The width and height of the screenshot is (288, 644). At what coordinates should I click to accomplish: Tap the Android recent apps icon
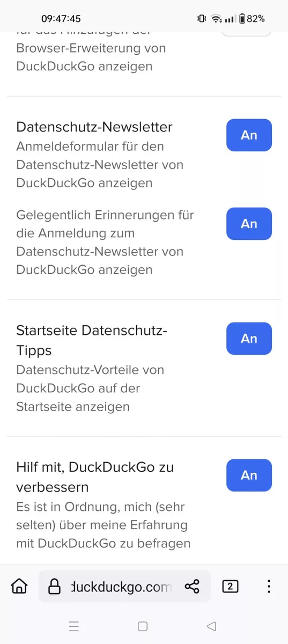(75, 626)
